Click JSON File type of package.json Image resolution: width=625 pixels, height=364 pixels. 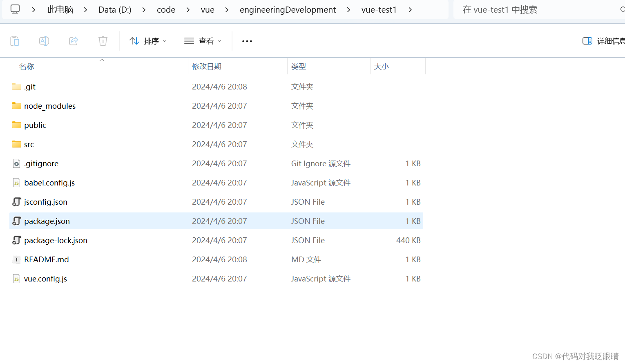tap(308, 221)
